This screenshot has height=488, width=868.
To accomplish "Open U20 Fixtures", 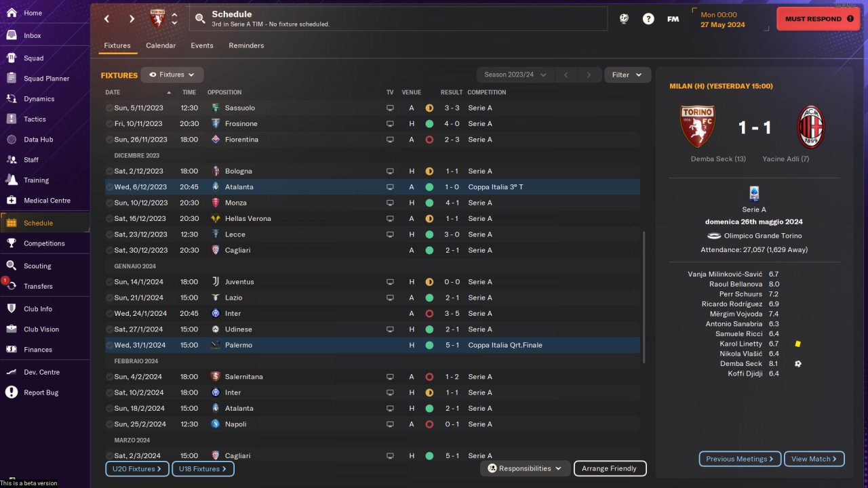I will coord(137,468).
